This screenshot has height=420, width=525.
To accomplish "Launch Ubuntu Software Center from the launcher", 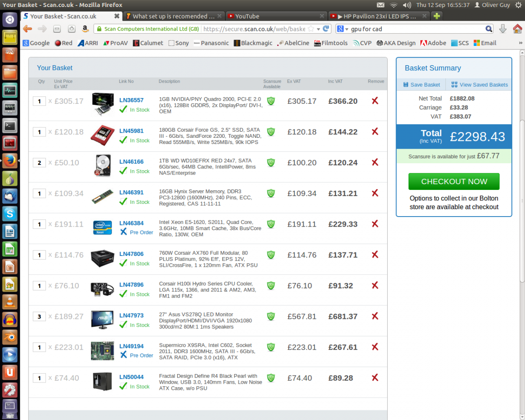I will coord(10,55).
